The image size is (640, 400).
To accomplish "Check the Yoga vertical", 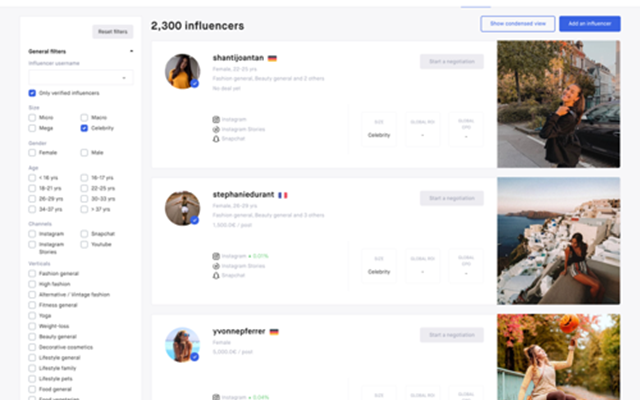I will pyautogui.click(x=32, y=316).
